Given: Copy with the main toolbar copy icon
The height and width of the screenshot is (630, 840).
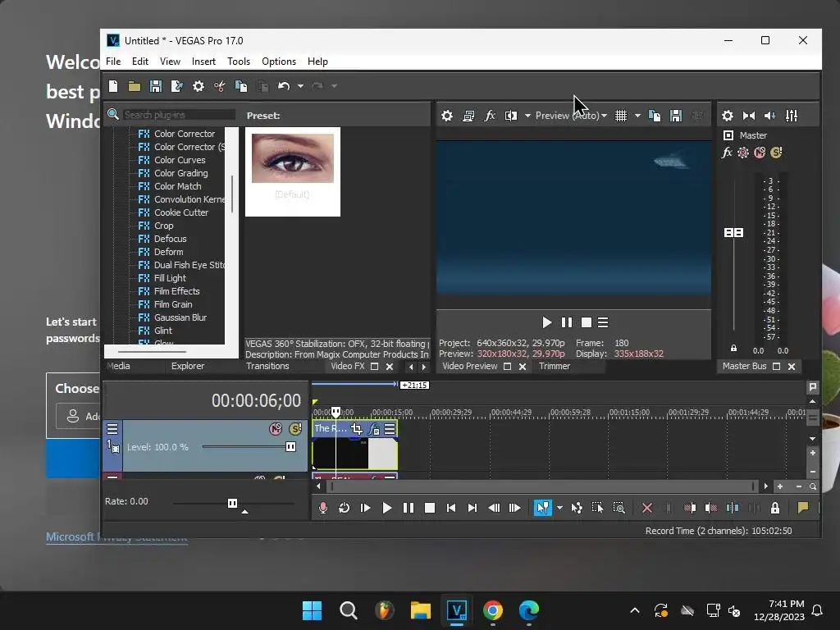Looking at the screenshot, I should [241, 86].
